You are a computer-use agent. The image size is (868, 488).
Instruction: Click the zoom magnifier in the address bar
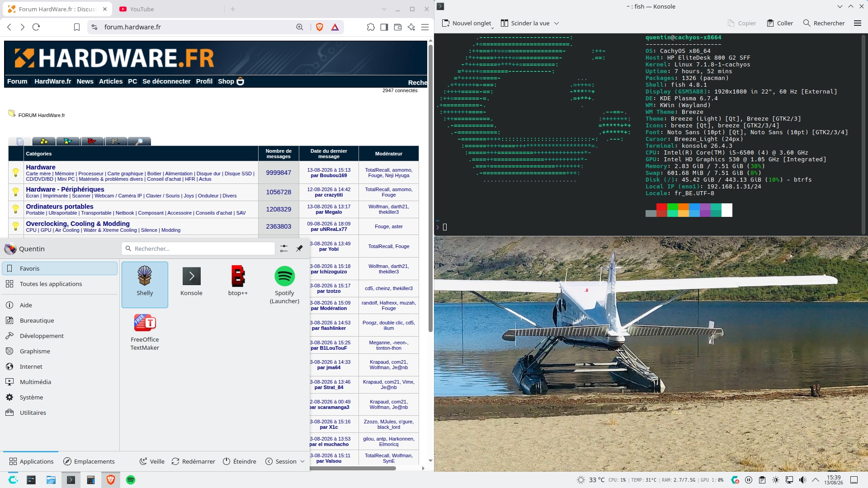[300, 27]
